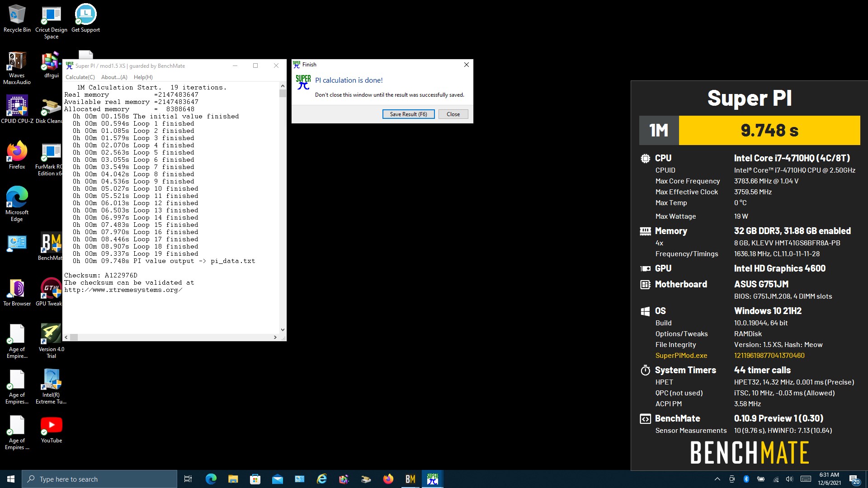
Task: Click hash value 12119619877041370460
Action: pyautogui.click(x=769, y=356)
